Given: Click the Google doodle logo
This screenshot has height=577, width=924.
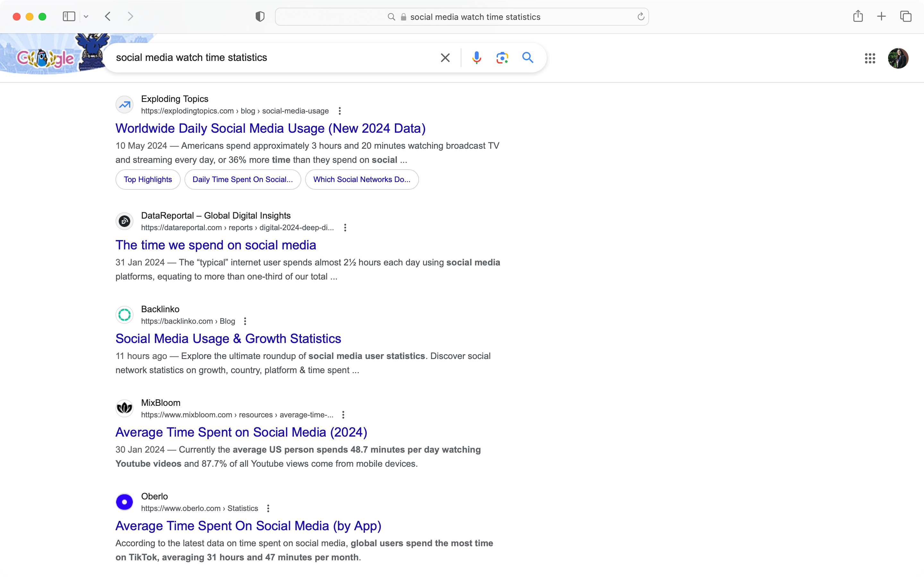Looking at the screenshot, I should click(46, 57).
